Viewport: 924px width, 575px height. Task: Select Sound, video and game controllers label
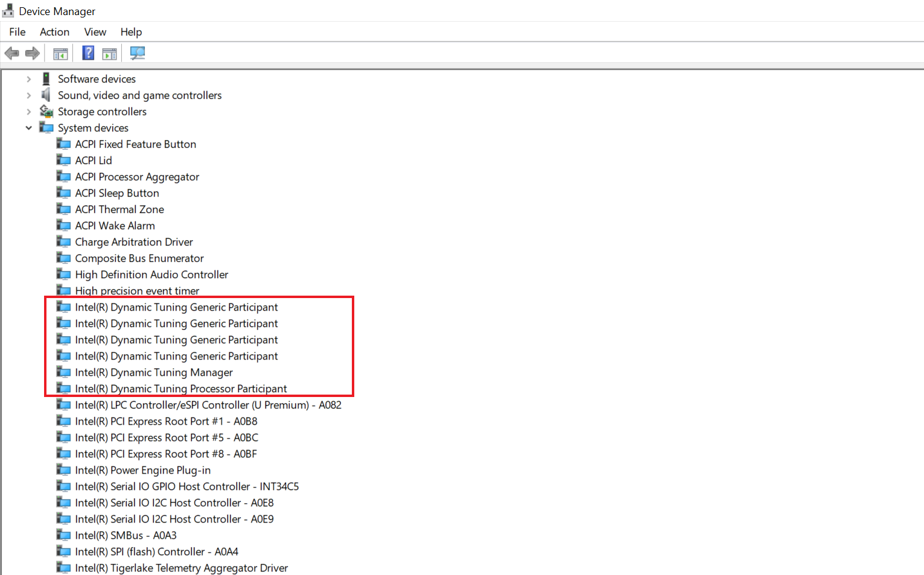click(x=139, y=95)
